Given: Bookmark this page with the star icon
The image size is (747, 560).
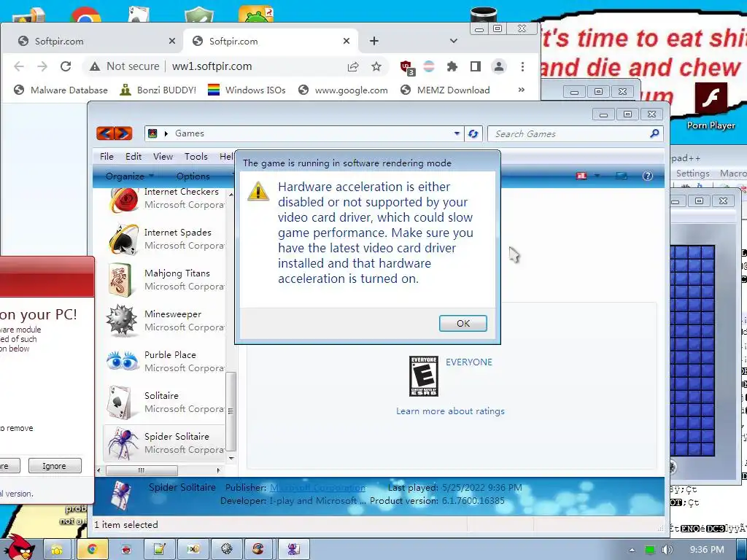Looking at the screenshot, I should click(376, 66).
